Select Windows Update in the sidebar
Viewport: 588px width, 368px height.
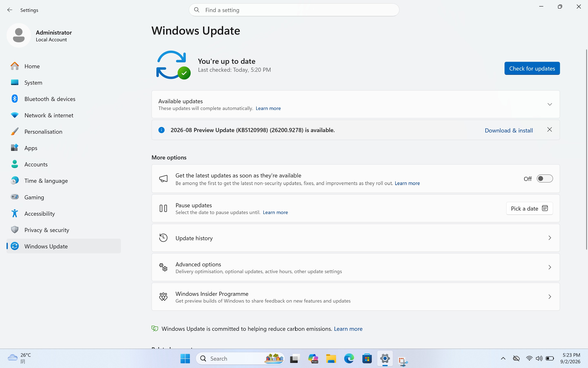[x=64, y=246]
